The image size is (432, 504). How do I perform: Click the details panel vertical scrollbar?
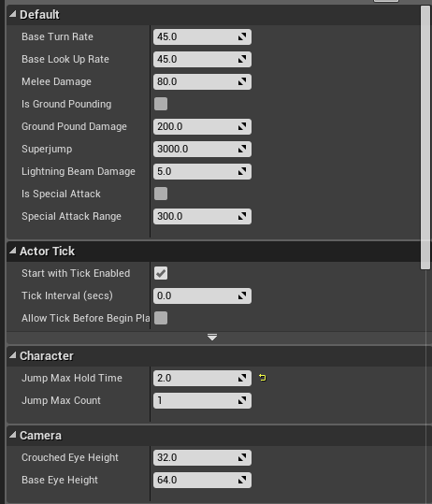click(425, 137)
